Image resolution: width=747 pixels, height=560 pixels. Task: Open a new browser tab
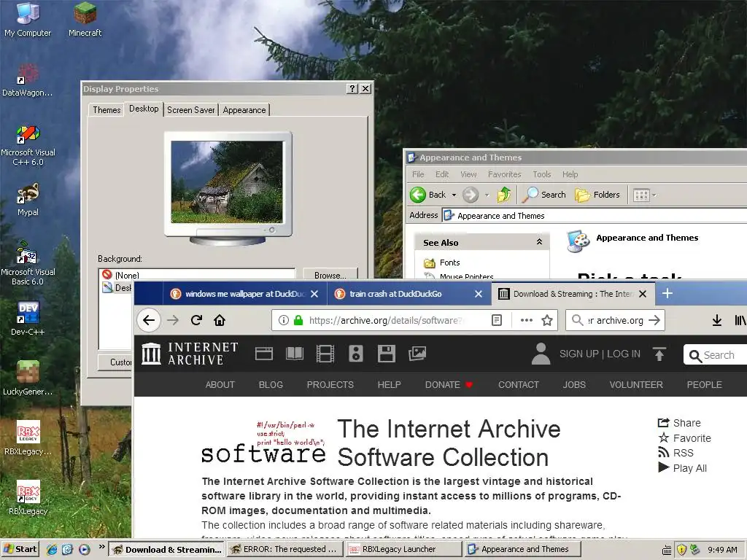click(667, 293)
